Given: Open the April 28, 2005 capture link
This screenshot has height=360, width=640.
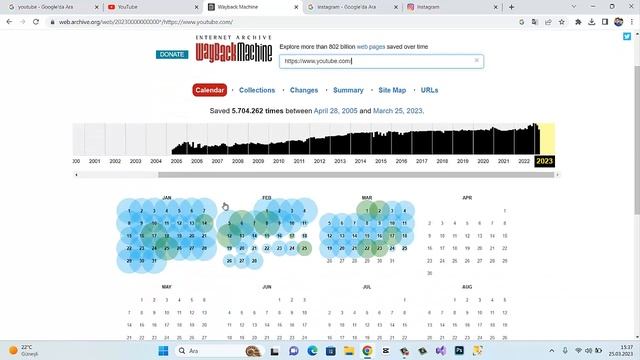Looking at the screenshot, I should tap(335, 111).
